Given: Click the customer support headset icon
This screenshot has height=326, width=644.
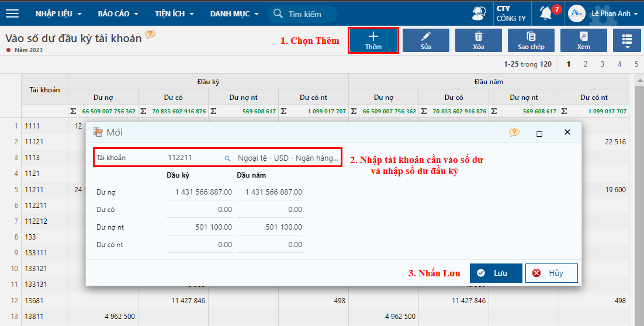Looking at the screenshot, I should tap(479, 13).
